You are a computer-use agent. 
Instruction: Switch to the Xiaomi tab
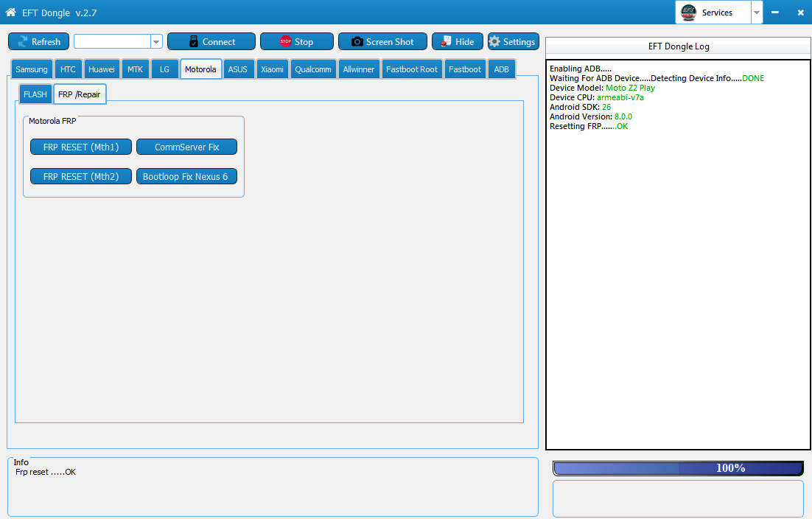click(272, 69)
